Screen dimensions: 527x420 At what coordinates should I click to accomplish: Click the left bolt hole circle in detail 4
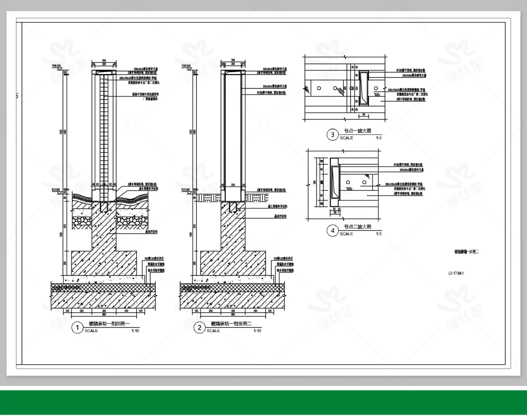[348, 182]
